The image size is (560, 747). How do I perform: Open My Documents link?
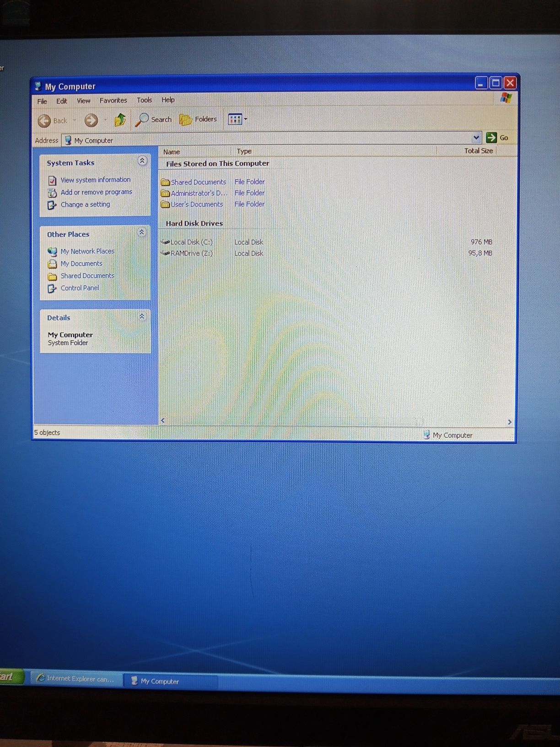(81, 264)
